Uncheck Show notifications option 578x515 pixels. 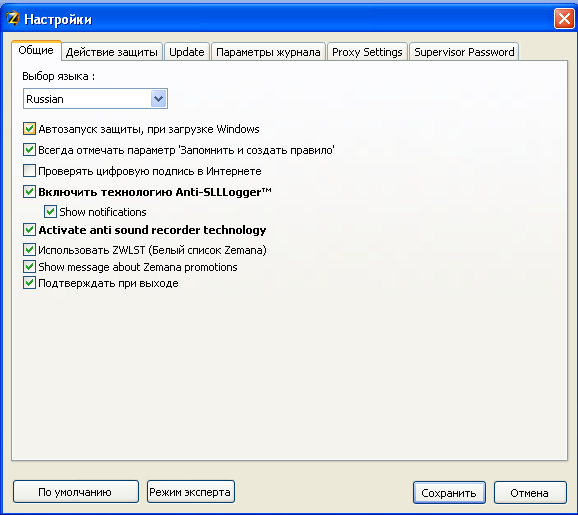(51, 212)
